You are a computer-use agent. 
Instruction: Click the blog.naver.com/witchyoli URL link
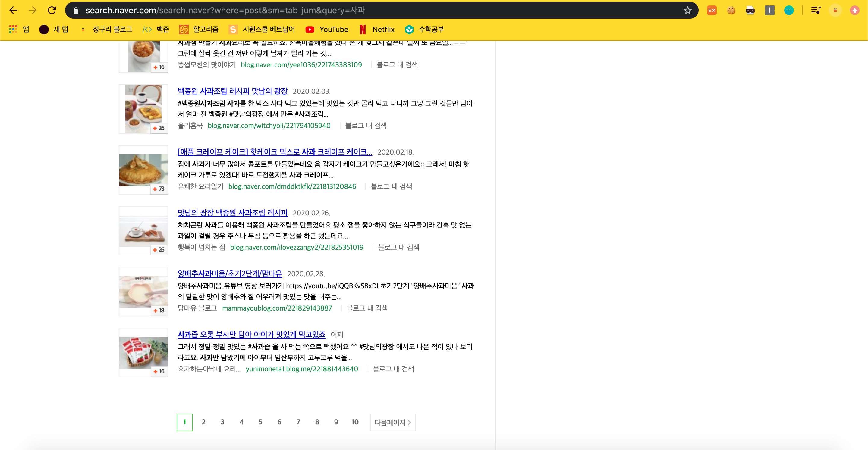click(x=269, y=126)
